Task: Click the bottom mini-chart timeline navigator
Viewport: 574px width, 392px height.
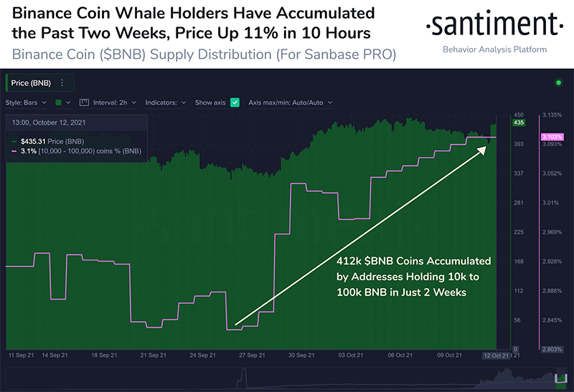Action: pyautogui.click(x=286, y=378)
